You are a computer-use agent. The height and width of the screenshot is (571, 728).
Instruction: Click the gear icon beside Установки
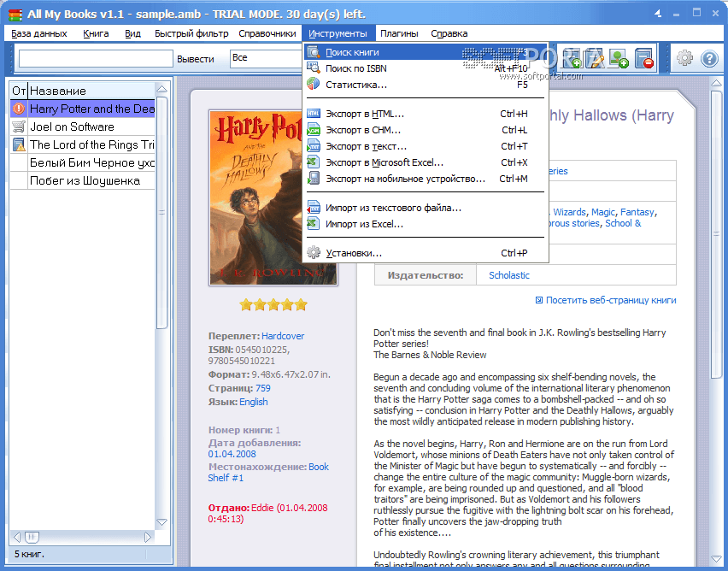coord(314,253)
